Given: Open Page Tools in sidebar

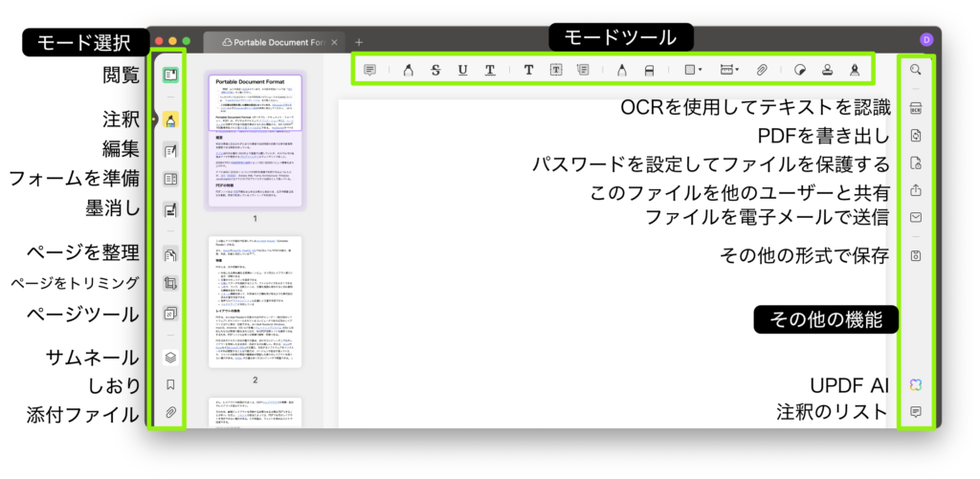Looking at the screenshot, I should pyautogui.click(x=170, y=314).
